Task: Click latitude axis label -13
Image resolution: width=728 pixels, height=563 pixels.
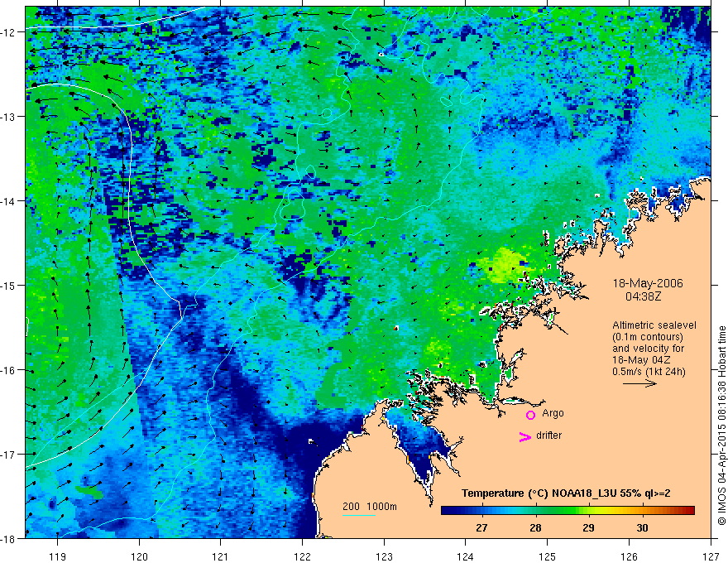Action: coord(9,117)
